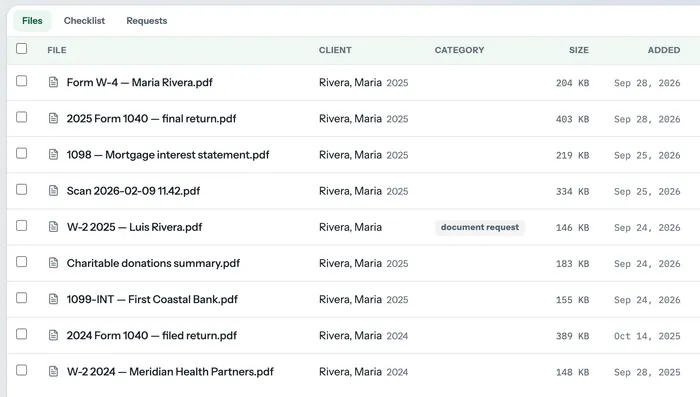The width and height of the screenshot is (700, 397).
Task: Click document icon for Scan 2026-02-09 file
Action: [x=53, y=191]
